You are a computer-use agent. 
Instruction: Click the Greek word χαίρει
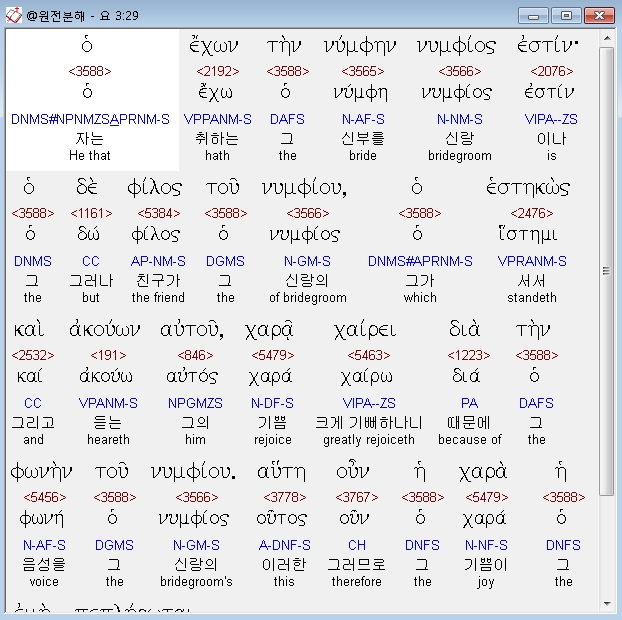(x=365, y=331)
